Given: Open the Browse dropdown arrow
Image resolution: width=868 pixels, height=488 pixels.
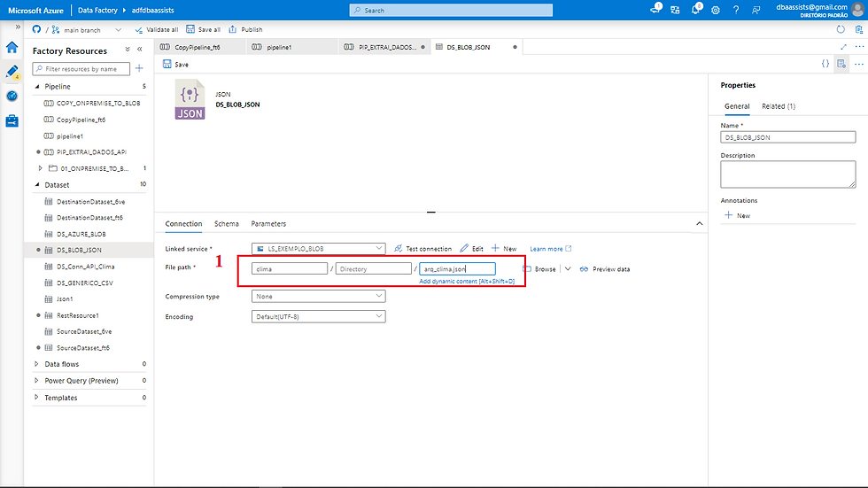Looking at the screenshot, I should 568,269.
